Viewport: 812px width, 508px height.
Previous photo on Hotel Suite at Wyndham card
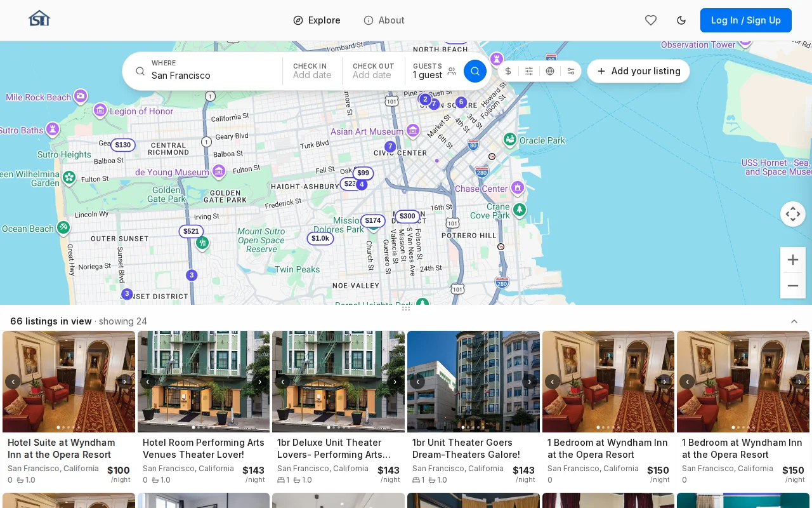click(x=13, y=382)
